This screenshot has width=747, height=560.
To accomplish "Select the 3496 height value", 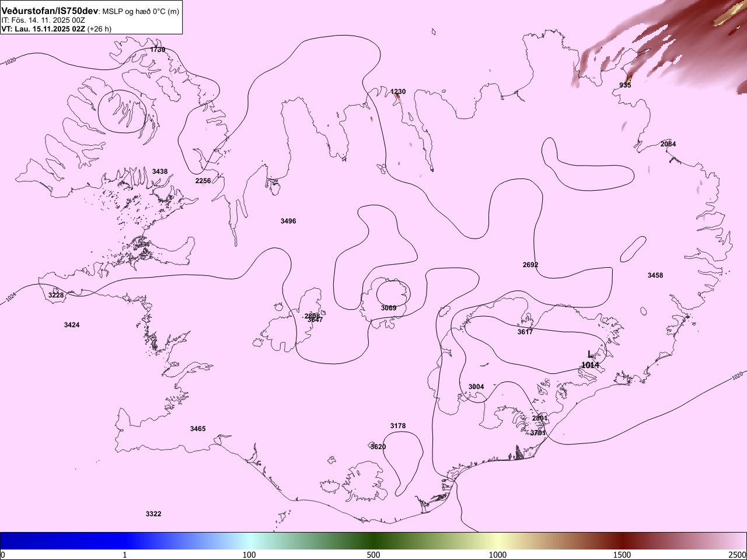I will [288, 222].
